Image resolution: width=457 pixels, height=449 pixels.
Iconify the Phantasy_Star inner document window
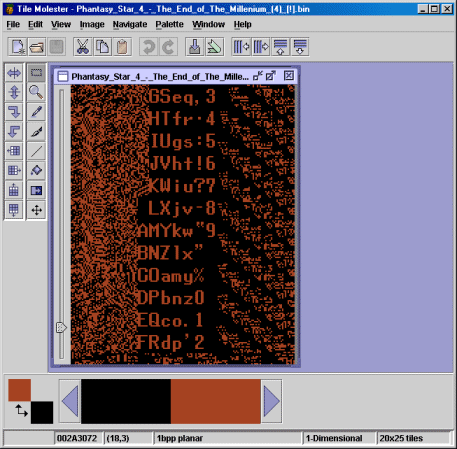pos(257,76)
